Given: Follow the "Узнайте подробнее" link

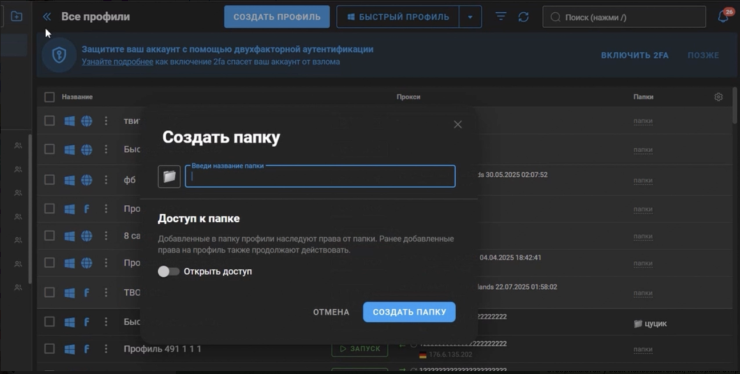Looking at the screenshot, I should [117, 62].
